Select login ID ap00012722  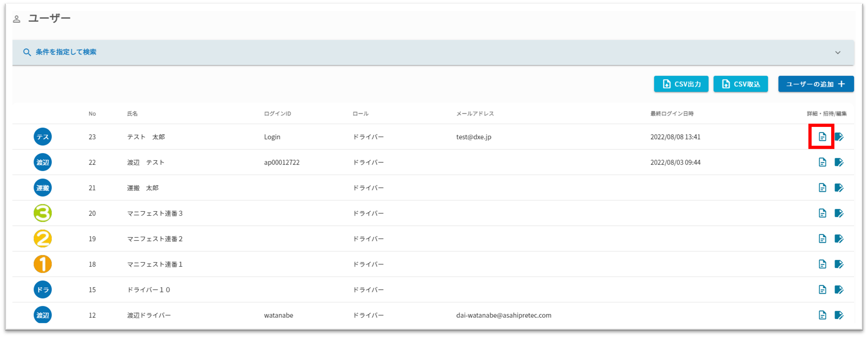282,162
